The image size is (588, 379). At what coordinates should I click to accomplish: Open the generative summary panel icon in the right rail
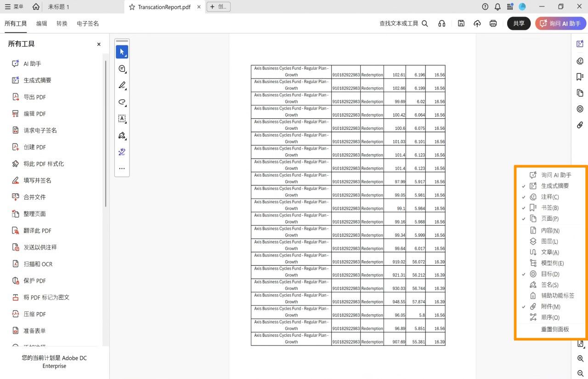pos(580,44)
